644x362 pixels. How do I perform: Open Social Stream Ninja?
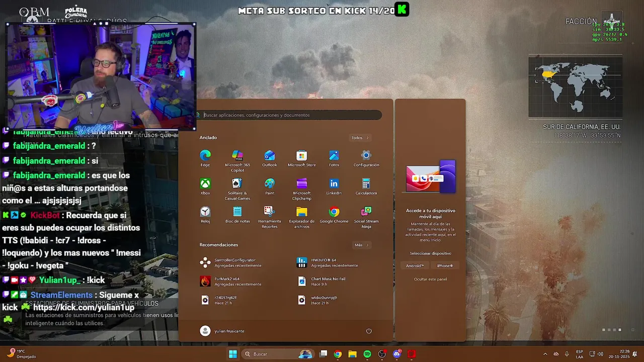(x=366, y=217)
